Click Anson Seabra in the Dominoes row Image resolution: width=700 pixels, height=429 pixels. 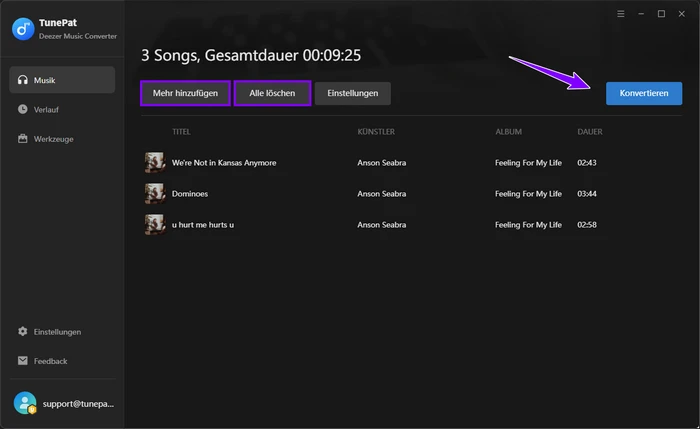coord(382,194)
